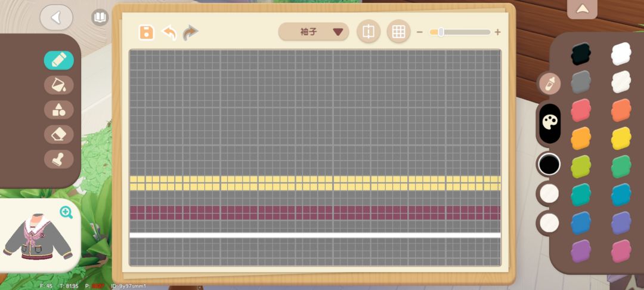The width and height of the screenshot is (644, 290).
Task: Save the design with the floppy icon
Action: (x=146, y=32)
